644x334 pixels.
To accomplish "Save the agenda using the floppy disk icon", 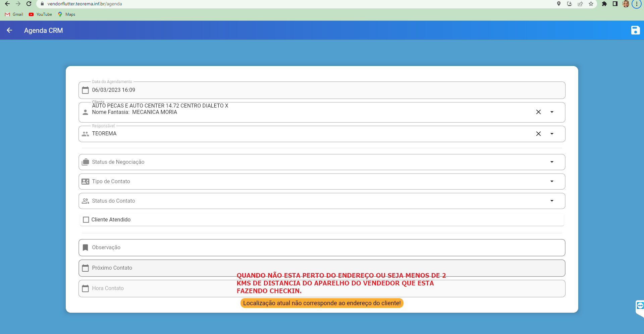I will pyautogui.click(x=635, y=30).
